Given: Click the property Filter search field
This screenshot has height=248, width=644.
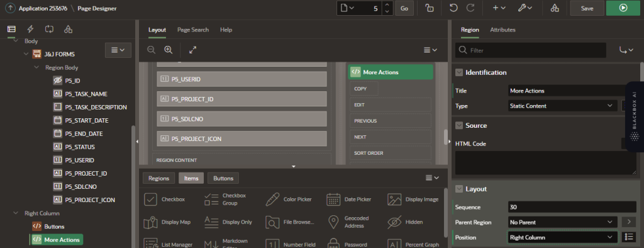Looking at the screenshot, I should (531, 50).
